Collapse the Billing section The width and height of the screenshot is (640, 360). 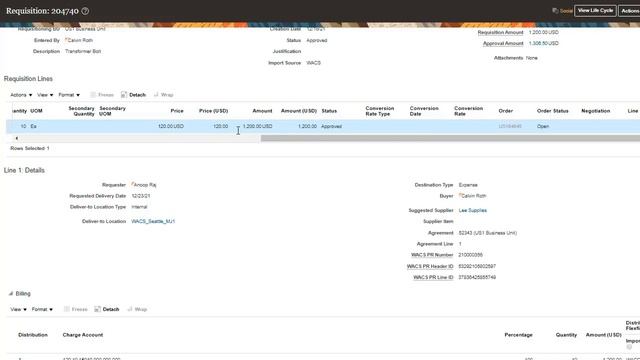click(11, 293)
